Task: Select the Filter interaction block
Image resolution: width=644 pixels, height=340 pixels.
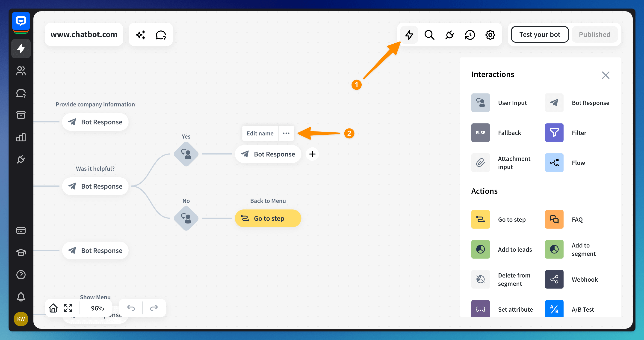Action: (x=554, y=133)
